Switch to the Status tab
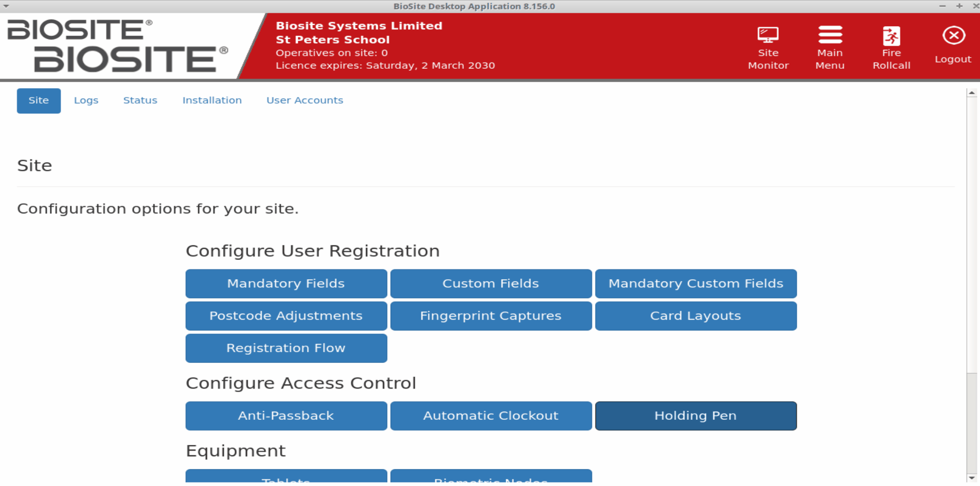980x486 pixels. pyautogui.click(x=140, y=101)
